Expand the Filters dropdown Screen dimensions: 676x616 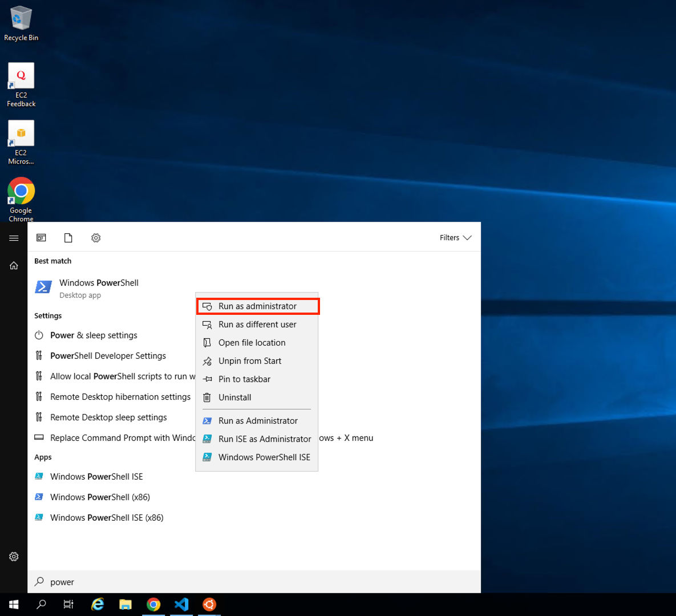[455, 238]
